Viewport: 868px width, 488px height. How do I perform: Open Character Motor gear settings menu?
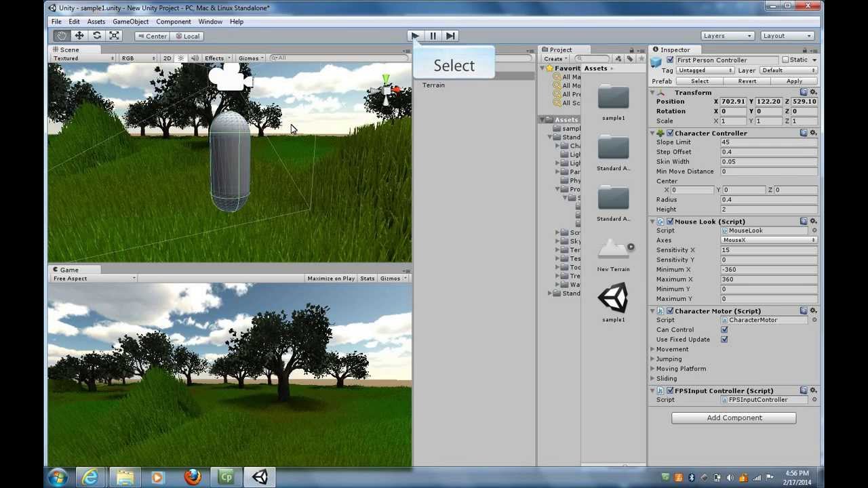813,310
